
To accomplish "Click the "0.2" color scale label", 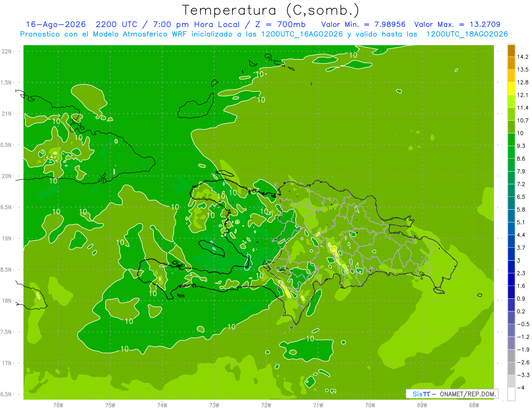I will tap(522, 311).
